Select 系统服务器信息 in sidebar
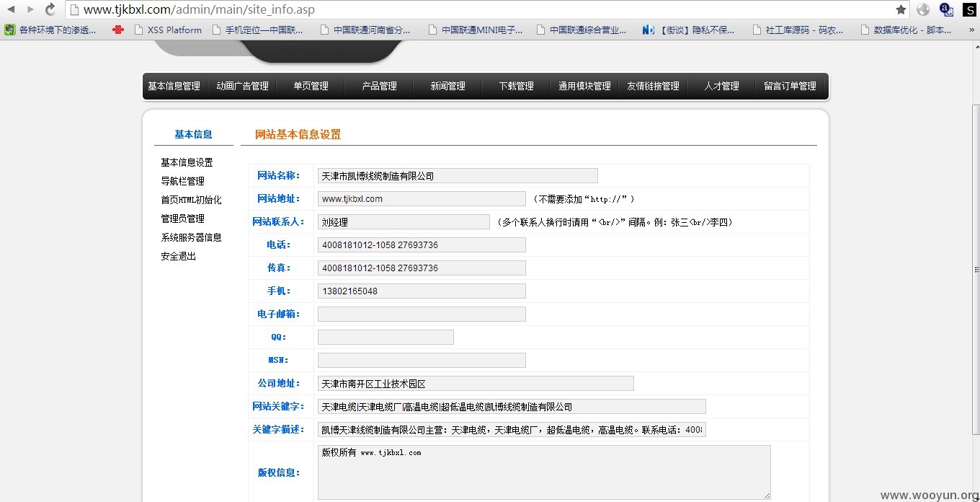This screenshot has height=502, width=980. click(191, 237)
